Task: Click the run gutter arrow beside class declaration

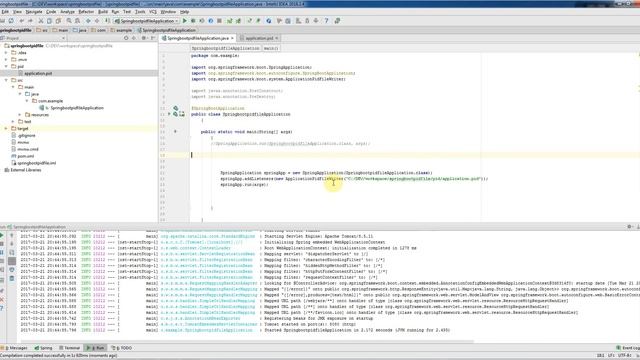Action: click(x=169, y=114)
